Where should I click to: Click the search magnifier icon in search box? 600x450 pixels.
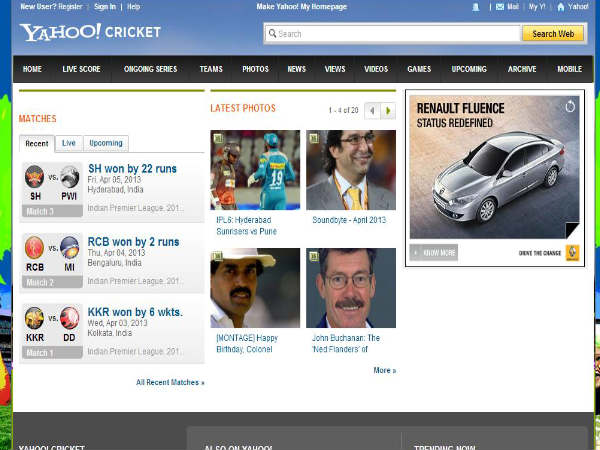pos(271,34)
